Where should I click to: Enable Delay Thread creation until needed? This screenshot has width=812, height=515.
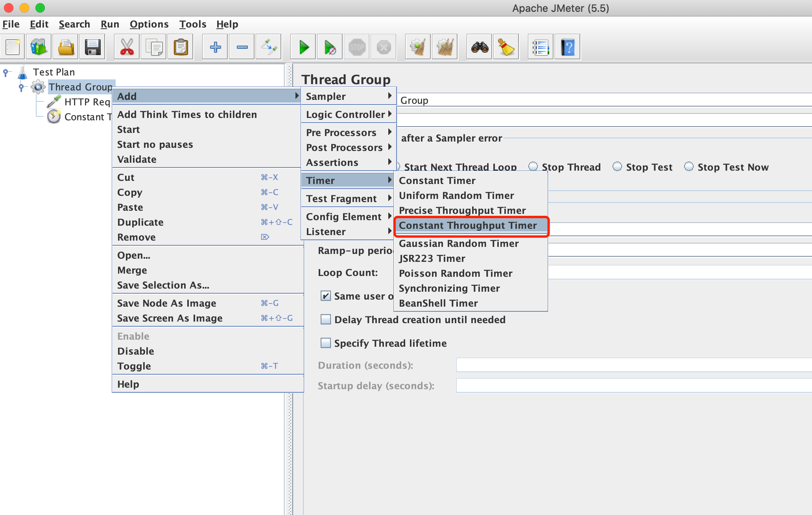326,320
